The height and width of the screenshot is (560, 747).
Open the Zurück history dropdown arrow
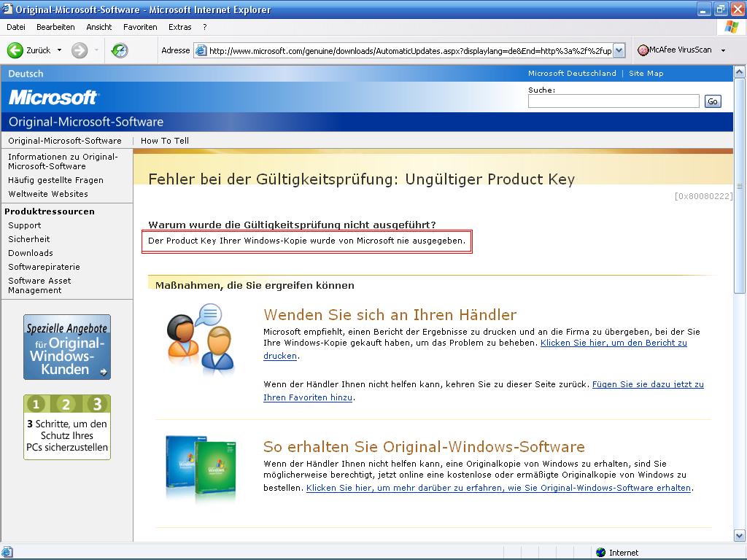(60, 50)
